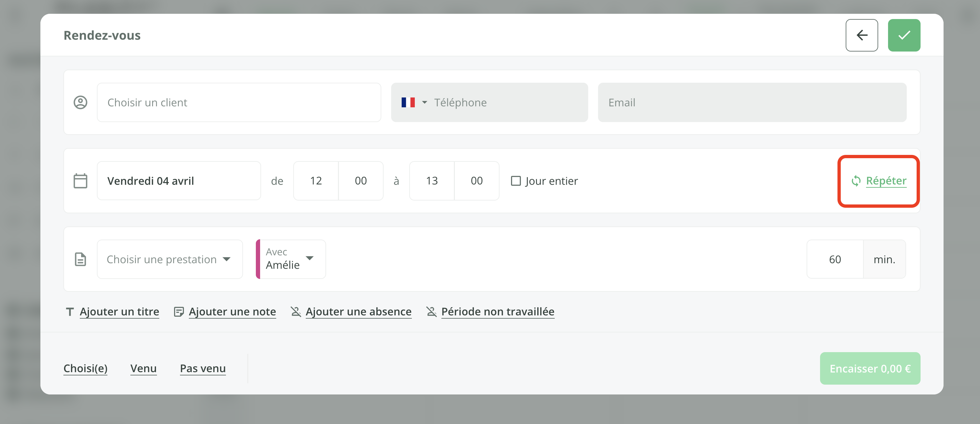Open the French flag country code dropdown
Viewport: 980px width, 424px height.
(x=414, y=103)
